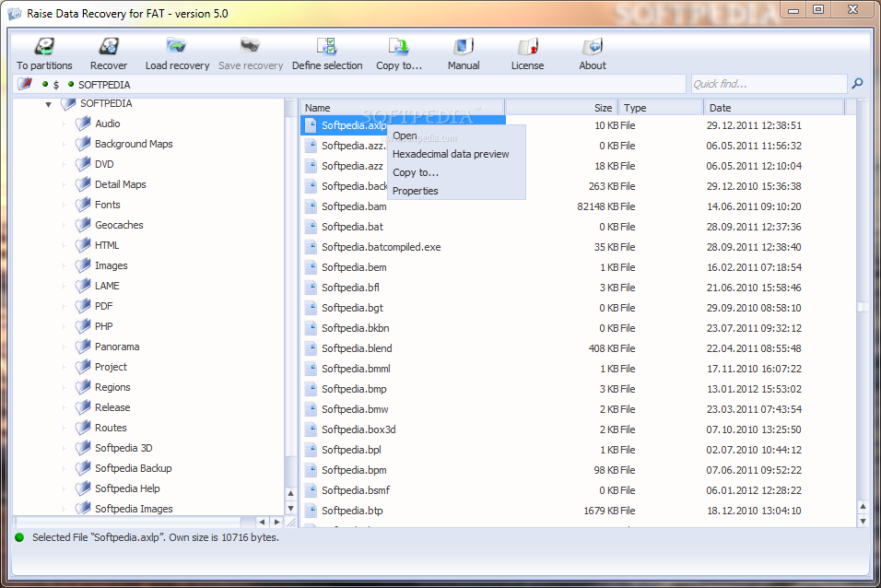Select the Project folder in tree

coord(111,367)
